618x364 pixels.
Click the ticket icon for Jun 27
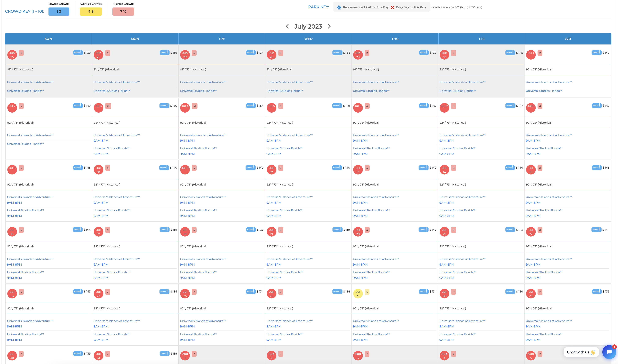coord(251,53)
